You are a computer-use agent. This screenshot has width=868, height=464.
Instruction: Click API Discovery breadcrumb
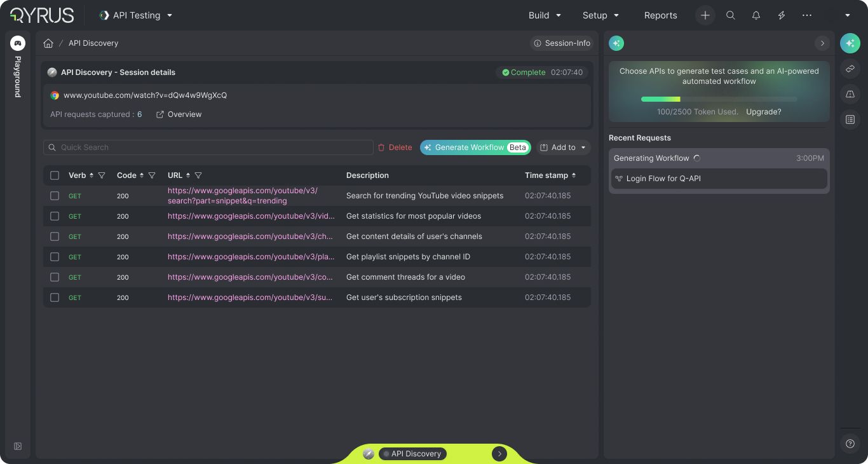93,43
